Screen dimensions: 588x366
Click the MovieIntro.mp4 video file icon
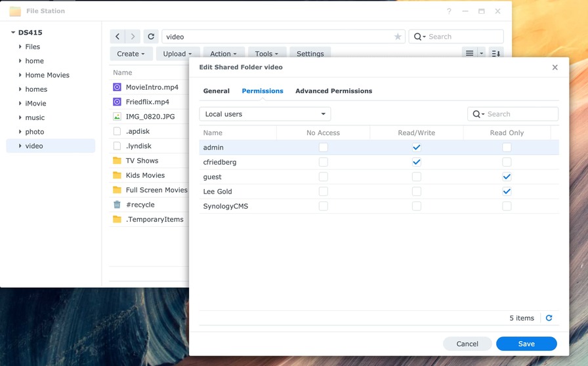pyautogui.click(x=117, y=87)
